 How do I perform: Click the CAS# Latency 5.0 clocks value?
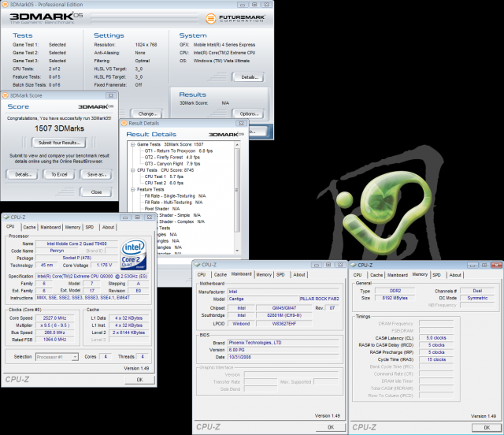[x=436, y=338]
